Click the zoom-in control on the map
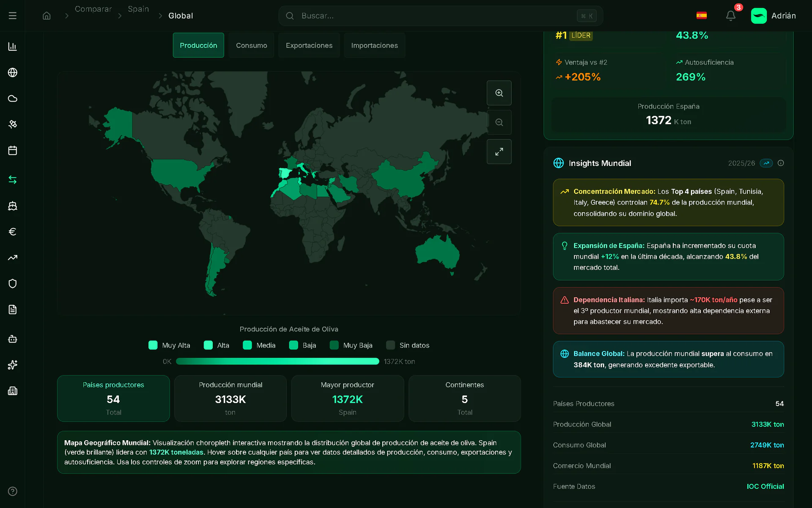Screen dimensions: 812x508 (x=499, y=93)
